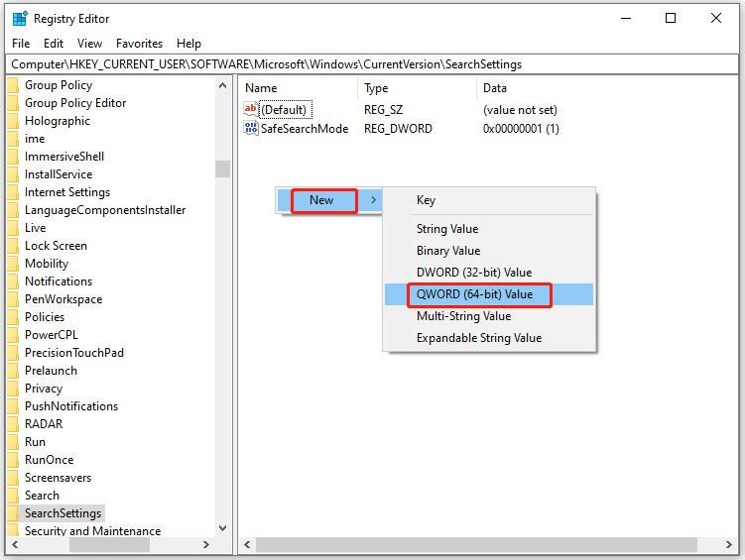
Task: Click the folder icon beside Internet Settings
Action: click(13, 192)
